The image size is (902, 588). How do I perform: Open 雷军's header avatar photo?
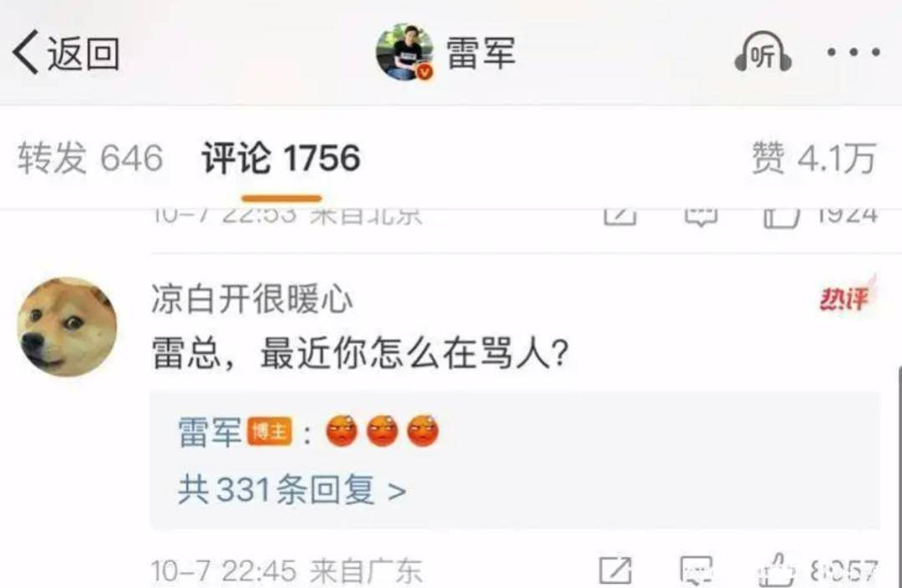pyautogui.click(x=404, y=52)
